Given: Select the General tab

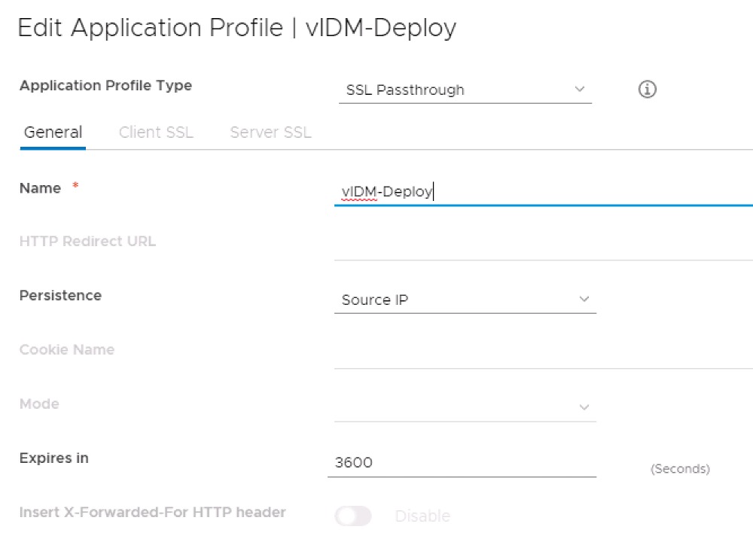Looking at the screenshot, I should 52,132.
